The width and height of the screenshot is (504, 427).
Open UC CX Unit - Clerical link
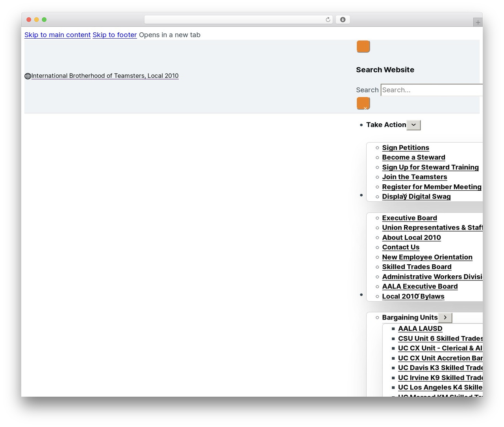[x=440, y=348]
